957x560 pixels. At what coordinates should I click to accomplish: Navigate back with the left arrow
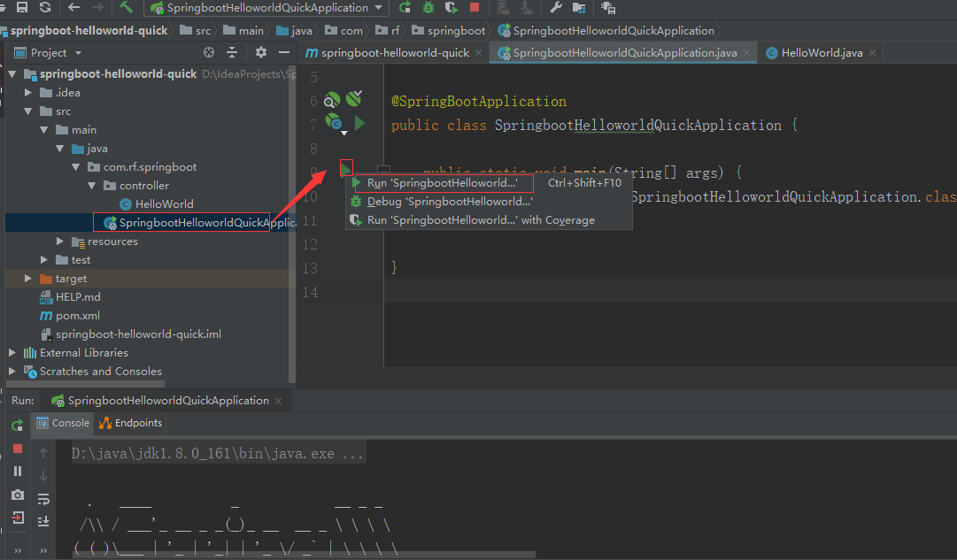pyautogui.click(x=73, y=7)
